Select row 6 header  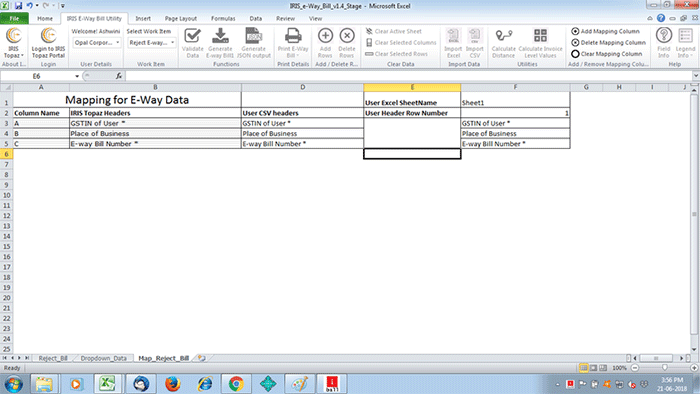(x=6, y=154)
